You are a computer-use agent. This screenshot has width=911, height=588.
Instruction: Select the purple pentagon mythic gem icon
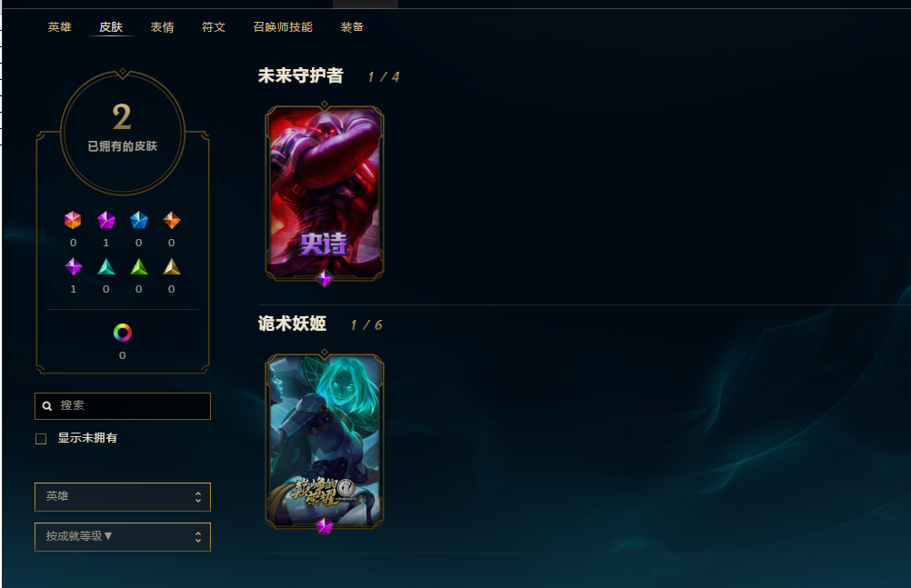(x=105, y=220)
